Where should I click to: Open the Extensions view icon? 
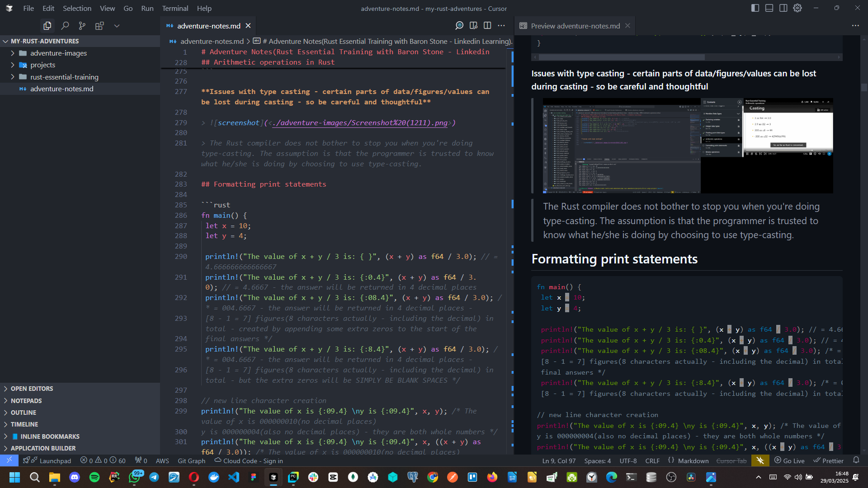click(99, 26)
